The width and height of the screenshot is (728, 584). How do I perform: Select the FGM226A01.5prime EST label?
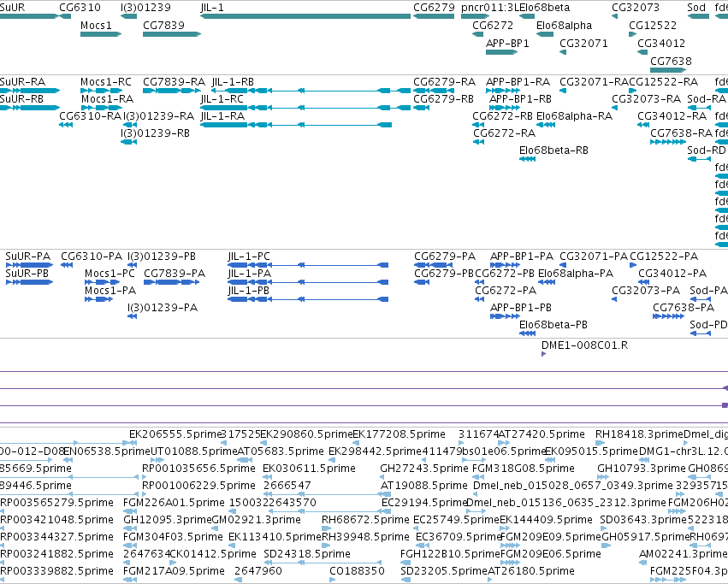coord(174,503)
